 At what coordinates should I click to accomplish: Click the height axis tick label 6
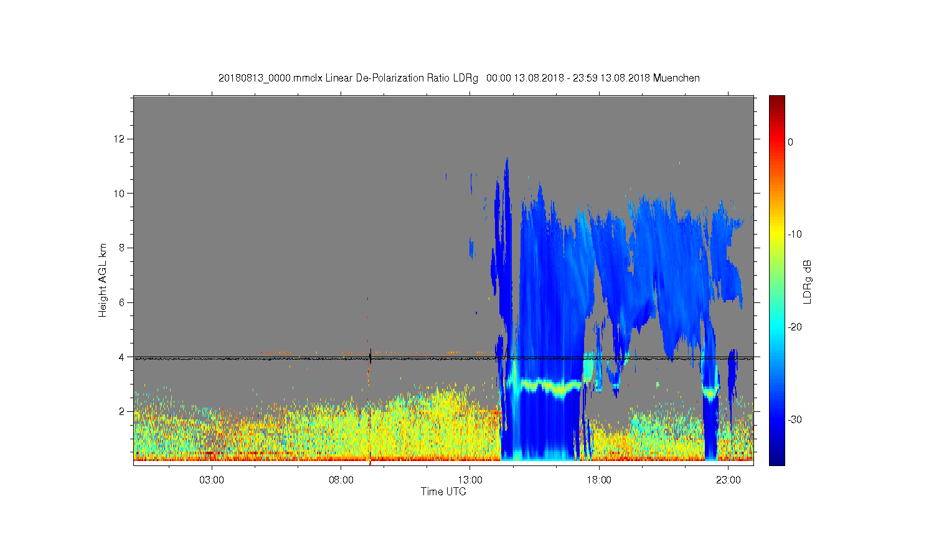coord(123,302)
